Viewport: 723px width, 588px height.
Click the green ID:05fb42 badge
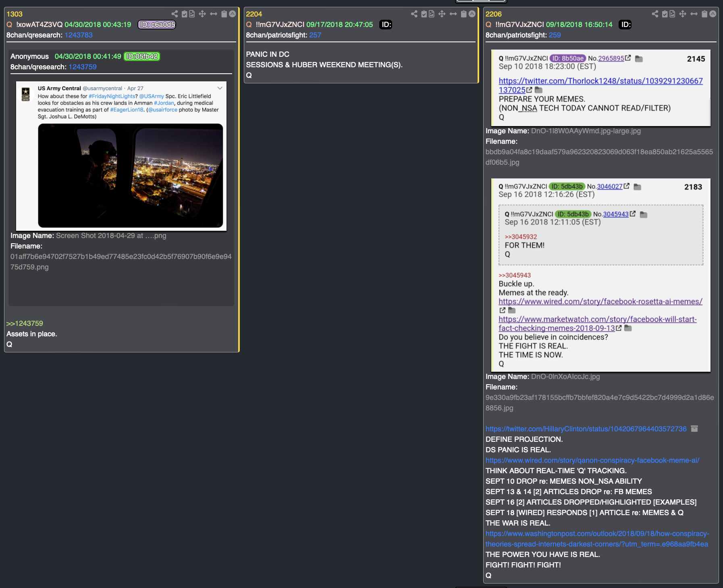pyautogui.click(x=142, y=56)
